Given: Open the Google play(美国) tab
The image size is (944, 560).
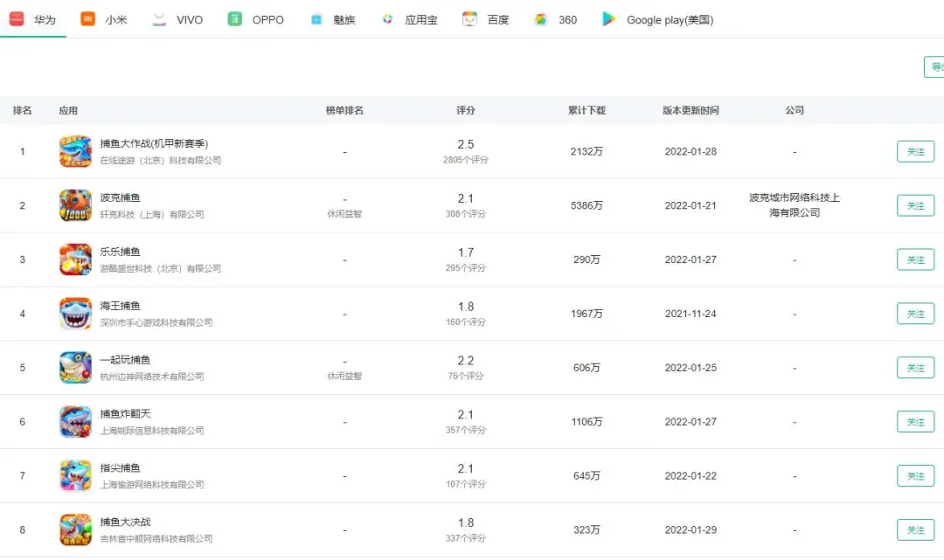Looking at the screenshot, I should [x=658, y=19].
